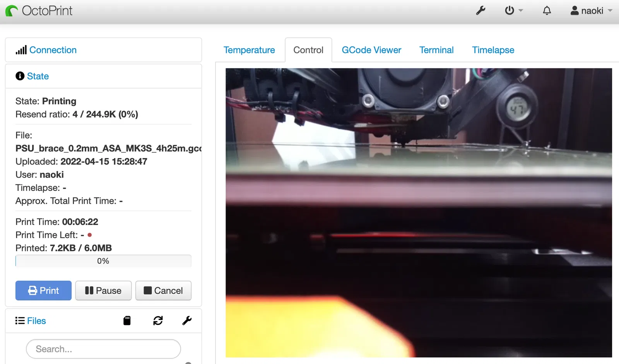The image size is (619, 364).
Task: Click the red Print Time Left indicator dot
Action: (90, 235)
